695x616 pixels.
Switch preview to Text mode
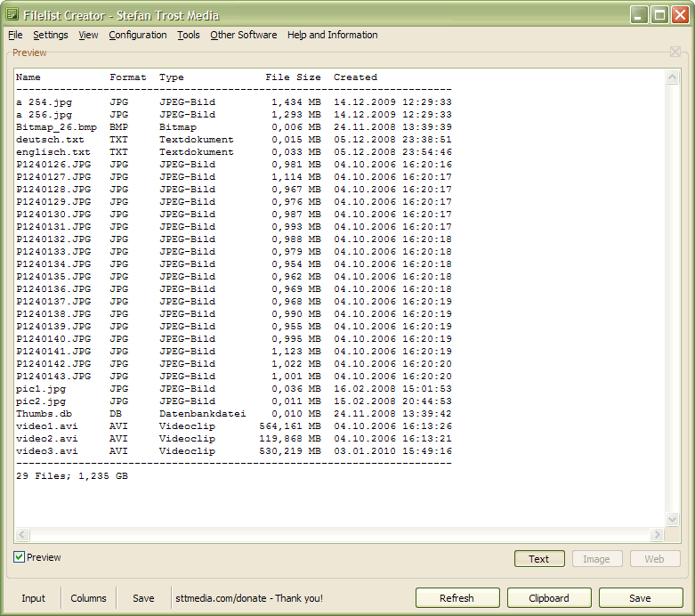[539, 559]
